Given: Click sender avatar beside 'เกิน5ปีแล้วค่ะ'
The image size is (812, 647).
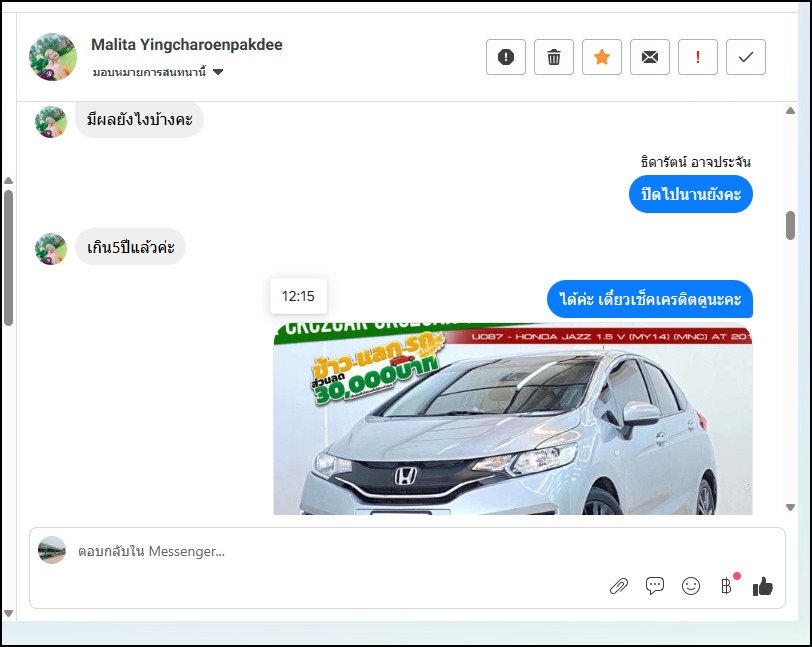Looking at the screenshot, I should (51, 249).
